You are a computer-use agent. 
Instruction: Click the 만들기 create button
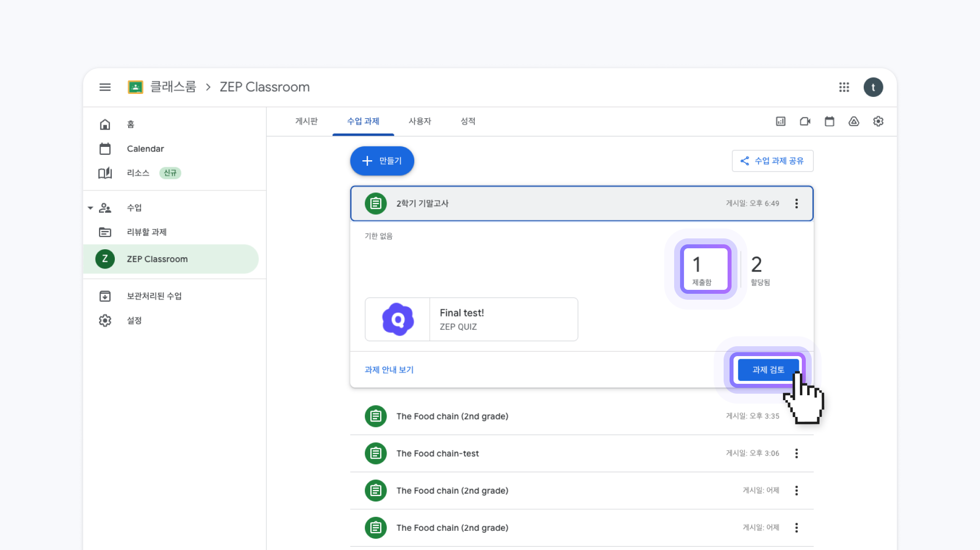(382, 161)
